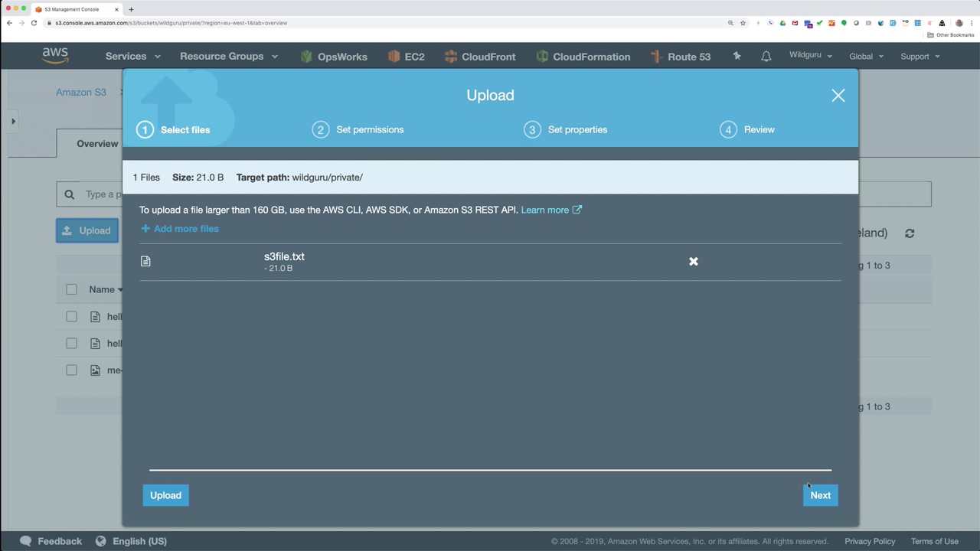
Task: Open the Global region dropdown
Action: [x=867, y=57]
